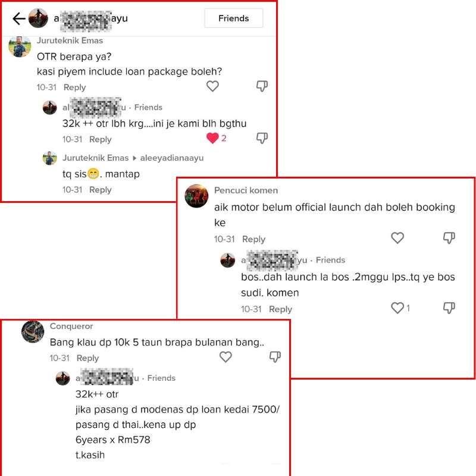Dislike the '32k ++ otr lbh krg' reply
The height and width of the screenshot is (476, 476).
262,138
